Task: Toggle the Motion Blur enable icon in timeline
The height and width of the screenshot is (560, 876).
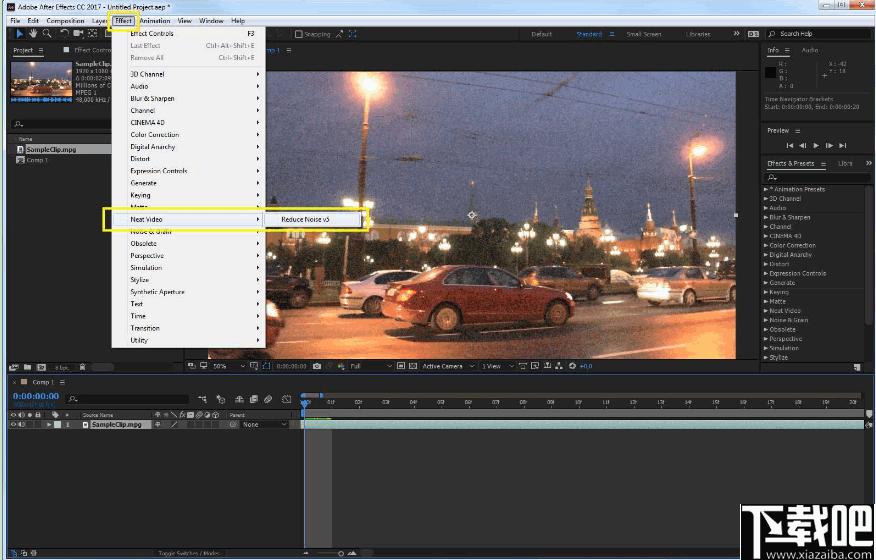Action: click(268, 399)
